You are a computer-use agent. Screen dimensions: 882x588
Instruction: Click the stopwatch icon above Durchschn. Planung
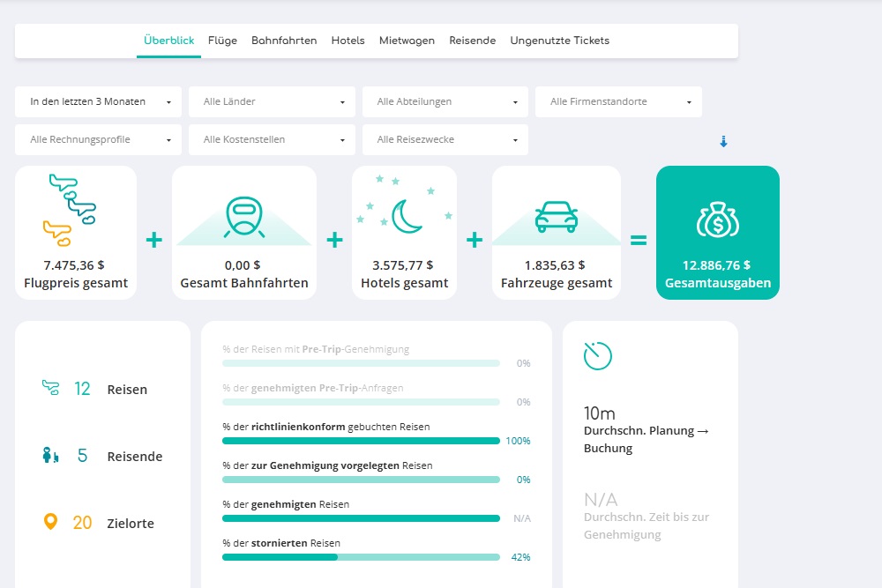(597, 357)
